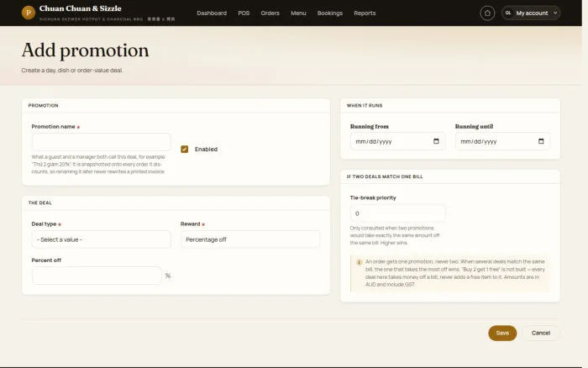
Task: Open the Bookings page
Action: tap(329, 13)
